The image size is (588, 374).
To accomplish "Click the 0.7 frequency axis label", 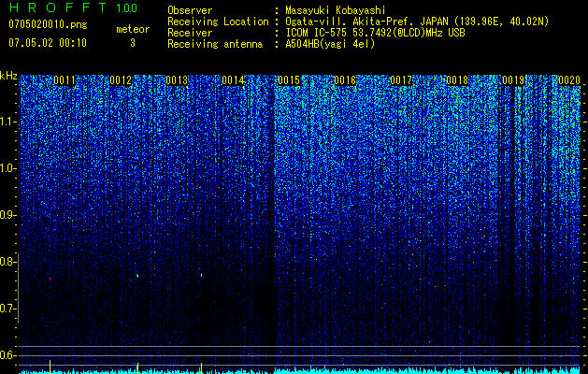I will click(7, 309).
